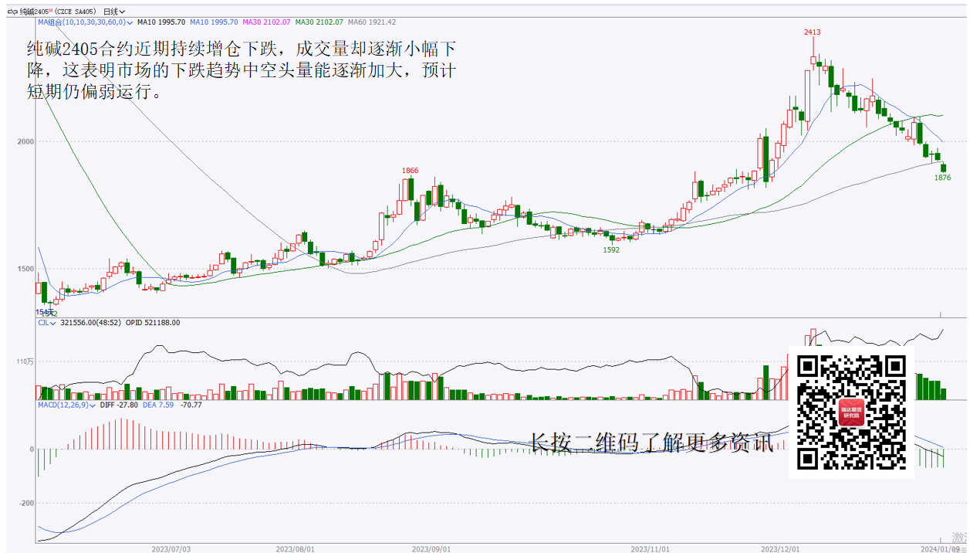Select the 2023/12/01 date on time axis
The height and width of the screenshot is (553, 980).
pyautogui.click(x=779, y=548)
